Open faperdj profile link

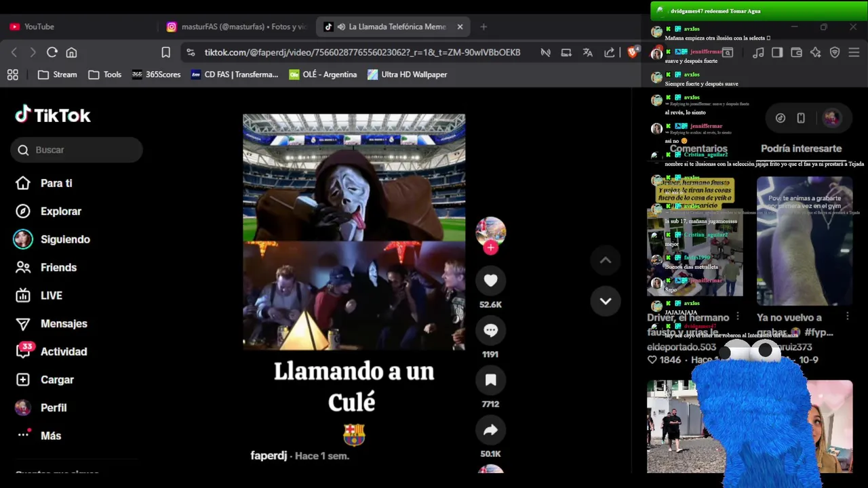[x=269, y=455]
